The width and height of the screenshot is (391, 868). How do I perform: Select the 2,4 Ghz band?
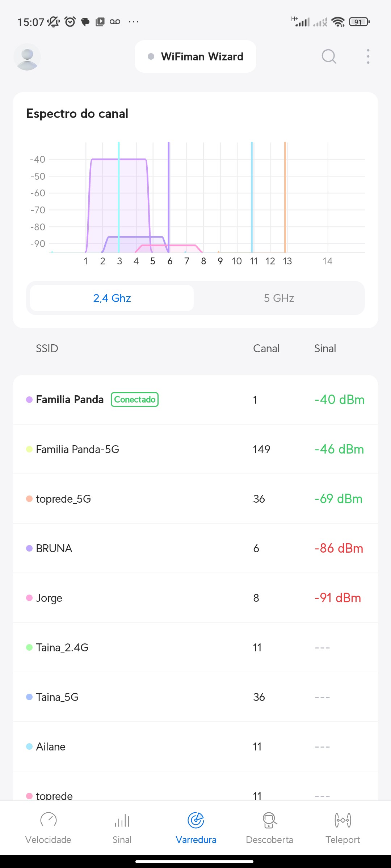pyautogui.click(x=112, y=298)
